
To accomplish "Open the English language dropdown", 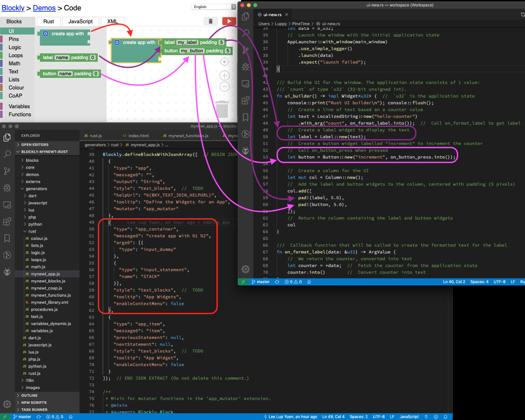I will pos(214,7).
